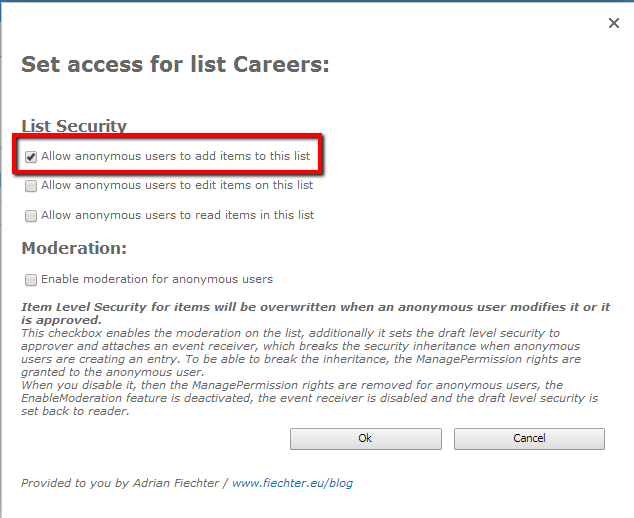Screen dimensions: 634x518
Task: Click the Moderation section heading
Action: click(74, 248)
